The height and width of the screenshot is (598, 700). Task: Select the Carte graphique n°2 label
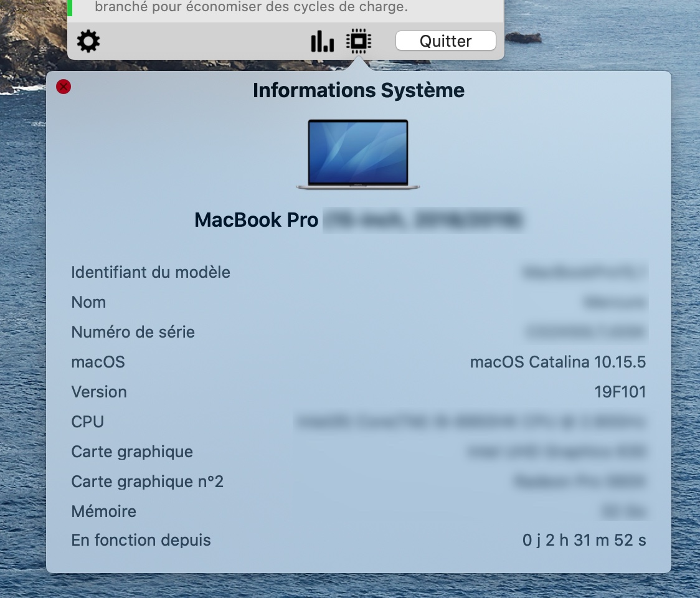147,482
